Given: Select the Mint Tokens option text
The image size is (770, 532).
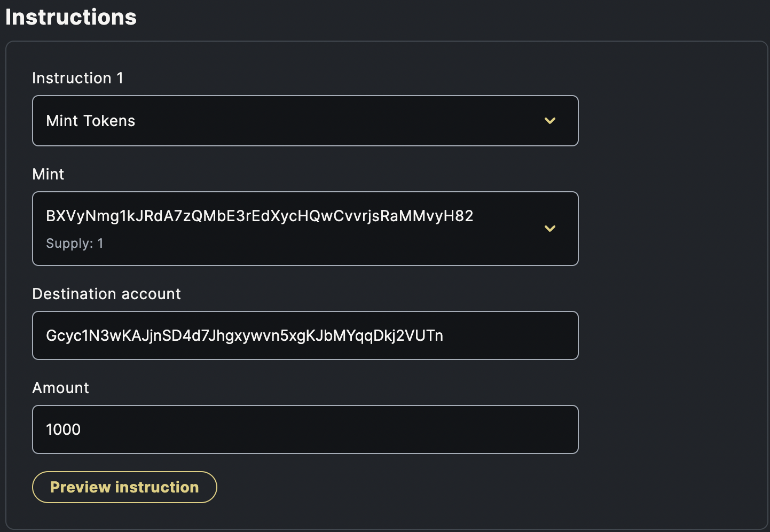Looking at the screenshot, I should [x=91, y=121].
